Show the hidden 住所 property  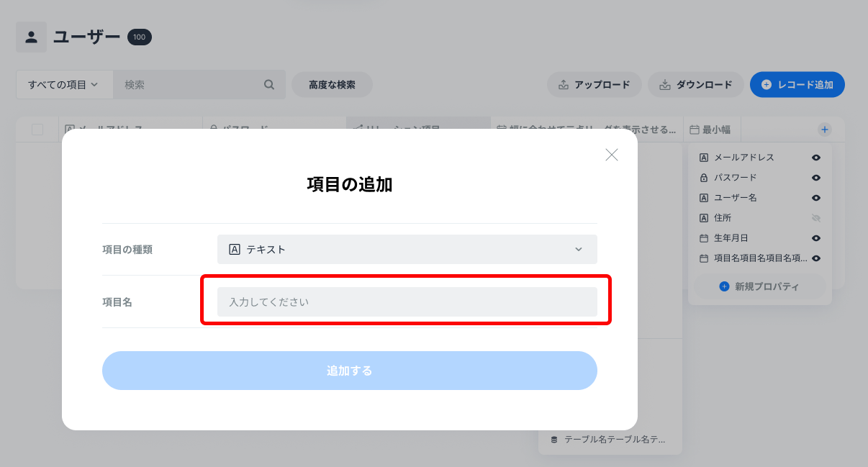point(816,217)
